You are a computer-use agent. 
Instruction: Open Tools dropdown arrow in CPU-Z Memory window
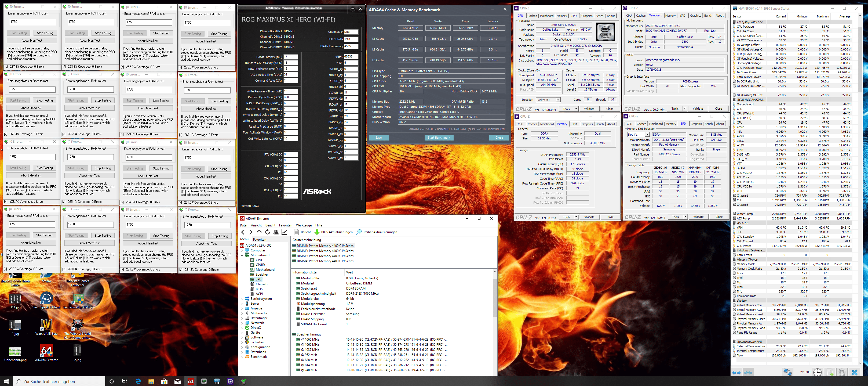pos(576,217)
